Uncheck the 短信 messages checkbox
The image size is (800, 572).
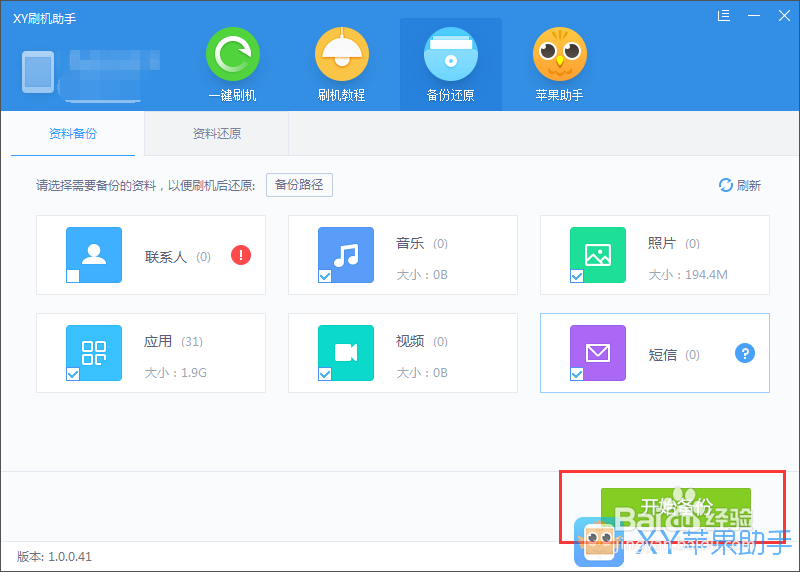(577, 374)
